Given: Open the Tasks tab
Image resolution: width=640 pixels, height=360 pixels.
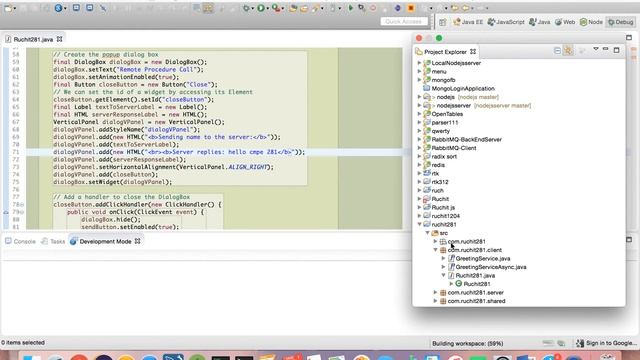Looking at the screenshot, I should tap(53, 241).
